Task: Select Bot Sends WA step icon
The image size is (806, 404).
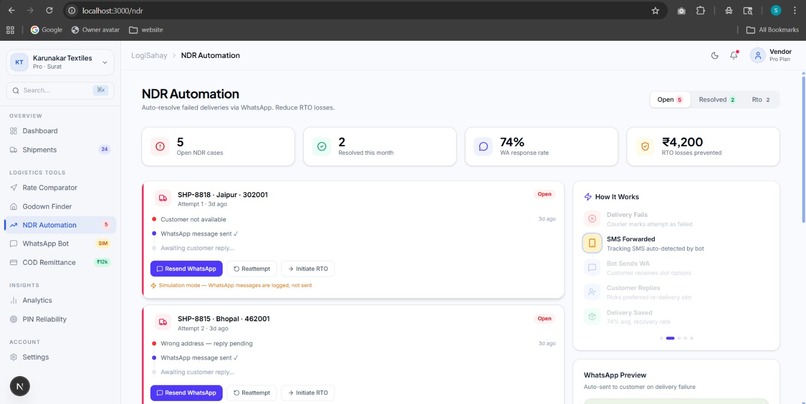Action: point(592,267)
